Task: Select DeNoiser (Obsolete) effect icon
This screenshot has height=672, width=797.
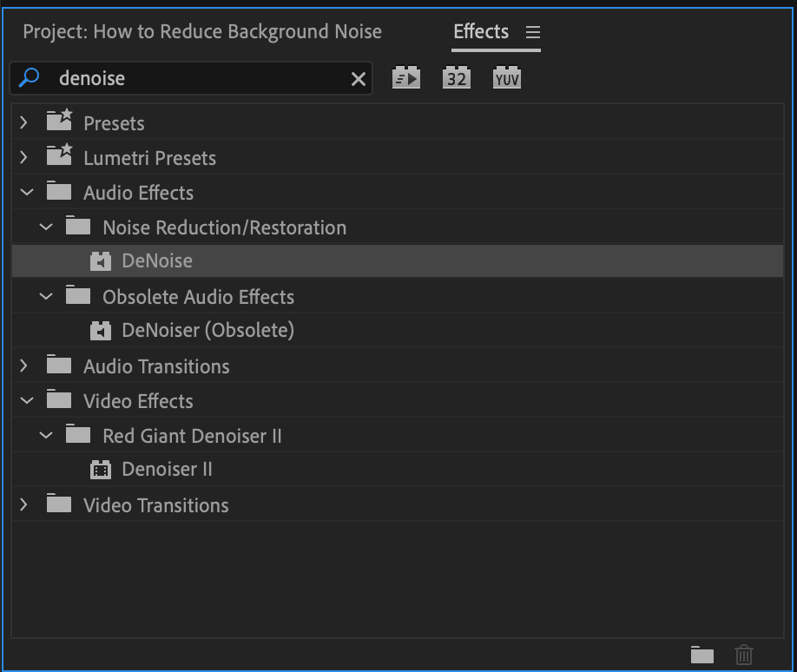Action: (102, 331)
